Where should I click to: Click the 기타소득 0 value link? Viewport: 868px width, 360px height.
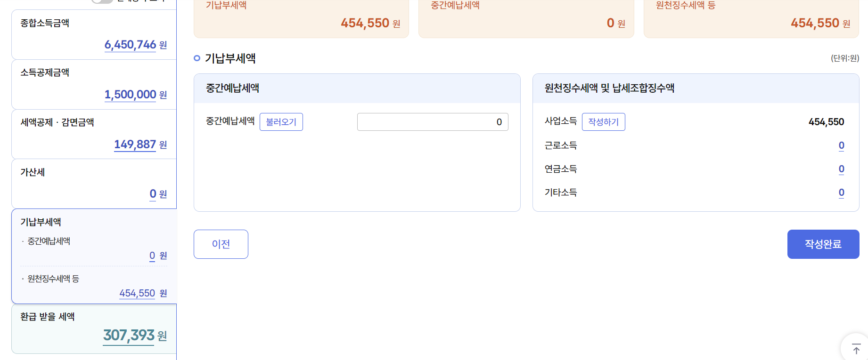click(x=842, y=192)
